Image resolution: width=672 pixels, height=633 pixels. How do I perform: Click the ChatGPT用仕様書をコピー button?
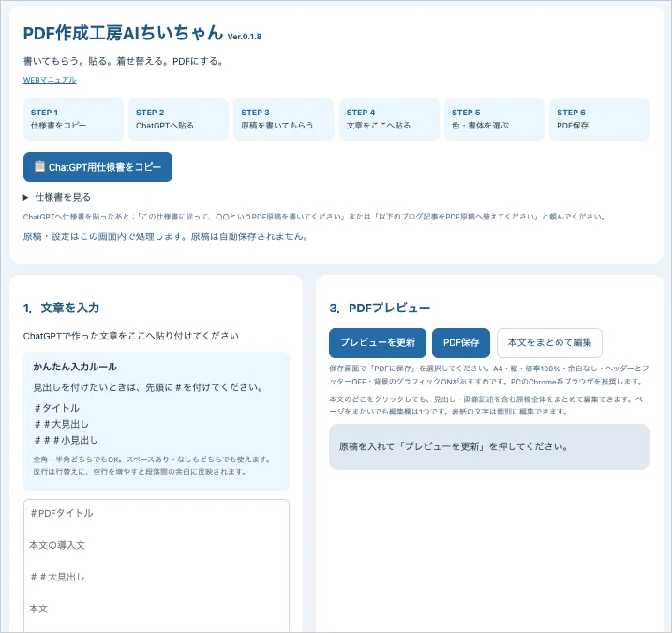pos(97,167)
